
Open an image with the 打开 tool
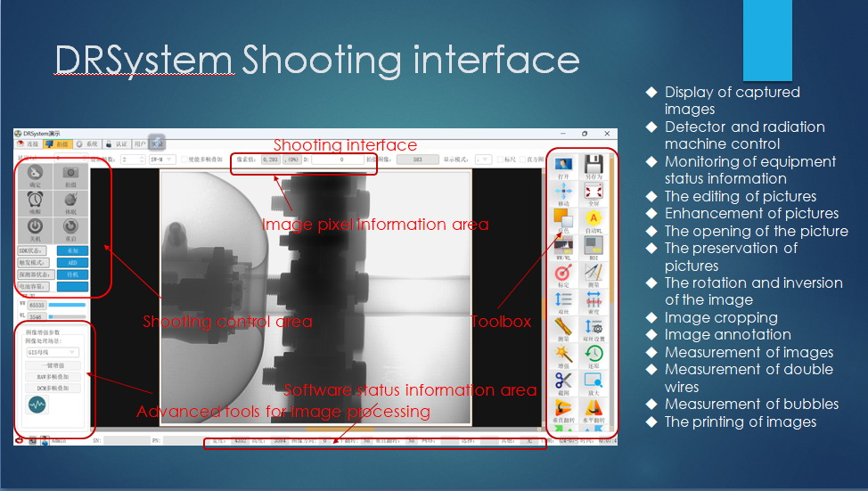coord(563,168)
